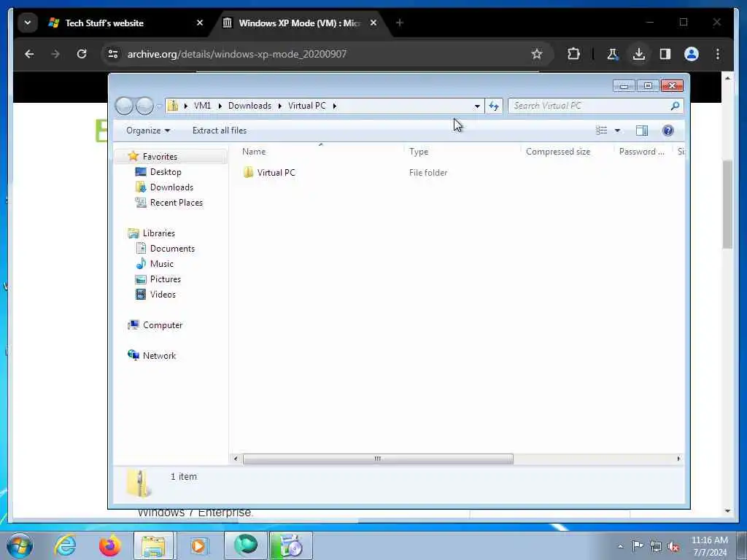Launch Firefox from taskbar
The image size is (747, 560).
click(x=109, y=545)
